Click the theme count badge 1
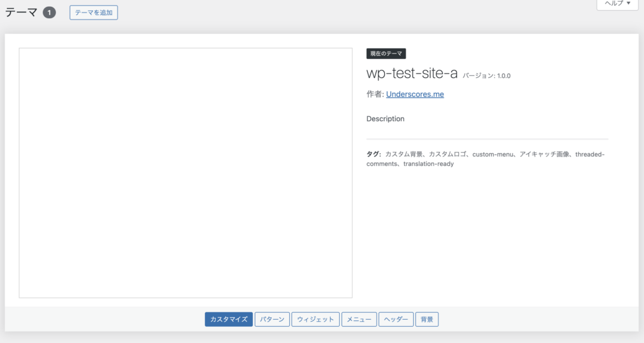Screen dimensions: 644x343 click(x=49, y=13)
